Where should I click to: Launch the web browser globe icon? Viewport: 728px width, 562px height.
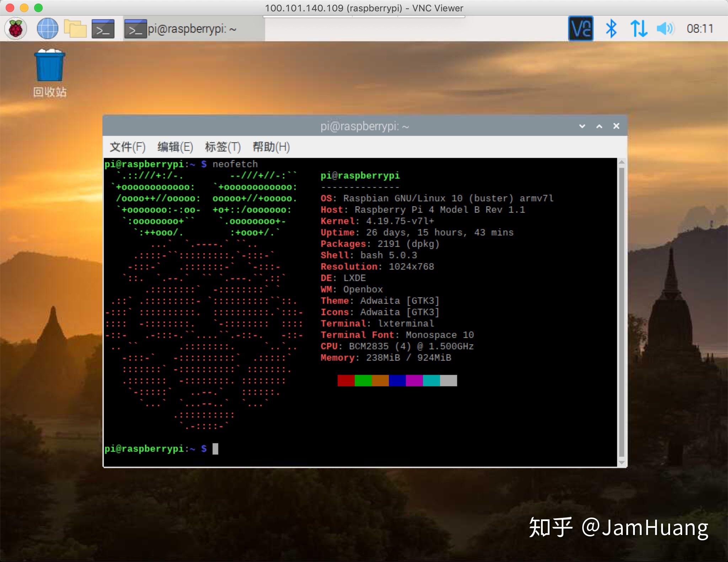pos(47,28)
